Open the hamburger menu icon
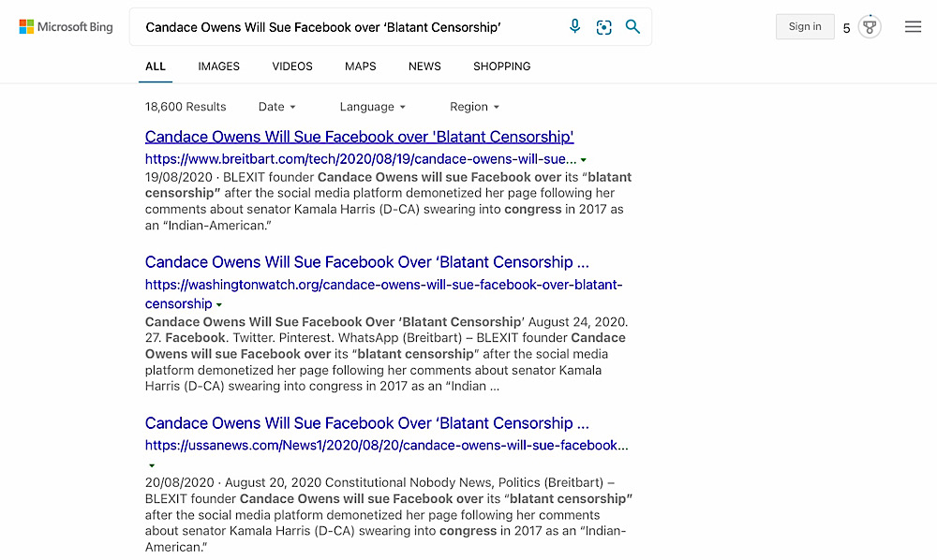Screen dimensions: 937x560 913,27
